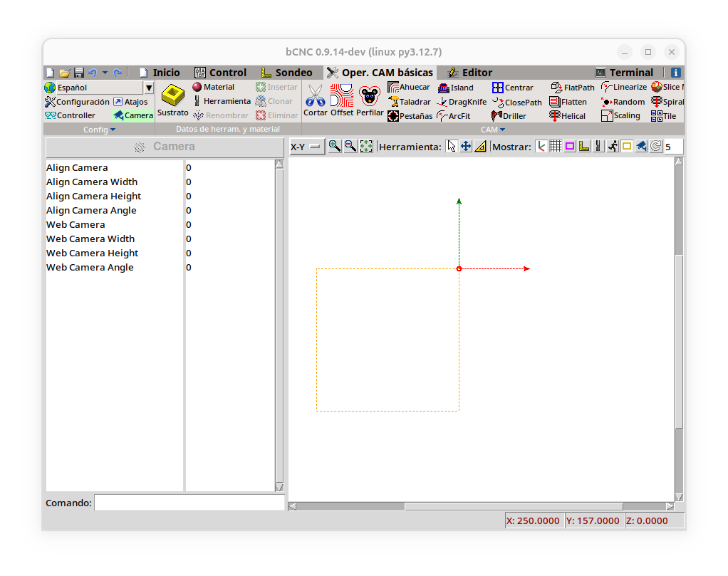Click the Taladrar drill tool
The height and width of the screenshot is (576, 728).
[x=409, y=102]
